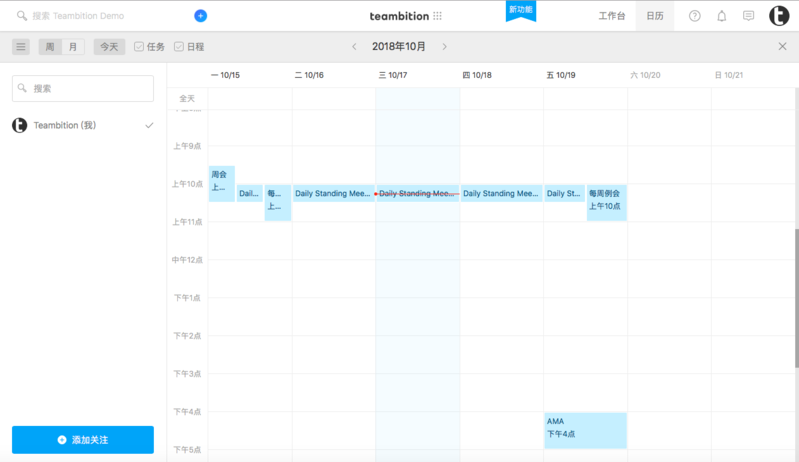Click the 一 10/15 day header

225,75
